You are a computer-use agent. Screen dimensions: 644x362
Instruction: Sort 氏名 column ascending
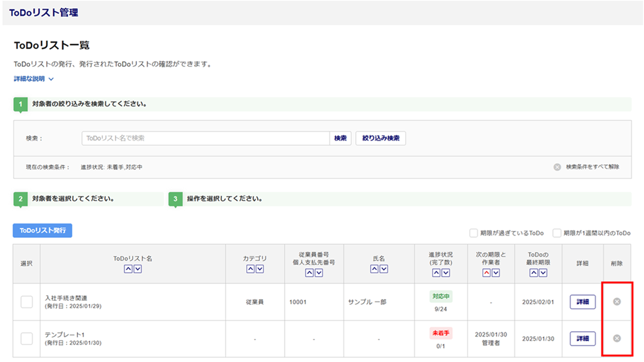click(x=374, y=269)
